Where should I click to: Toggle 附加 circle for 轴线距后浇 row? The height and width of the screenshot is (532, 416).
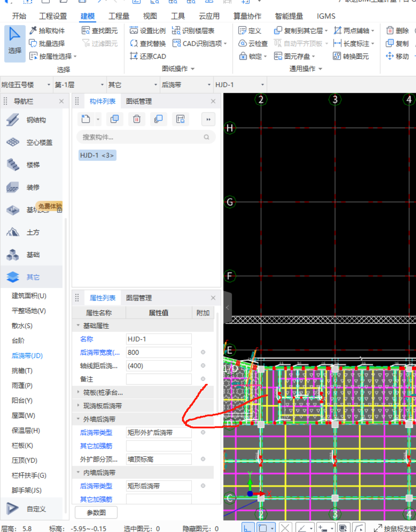[203, 365]
